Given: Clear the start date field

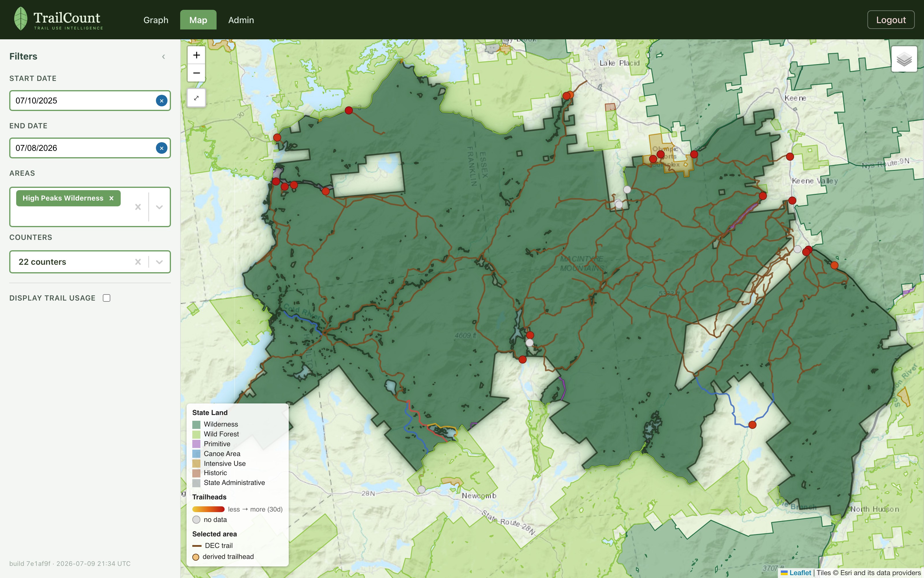Looking at the screenshot, I should (161, 101).
